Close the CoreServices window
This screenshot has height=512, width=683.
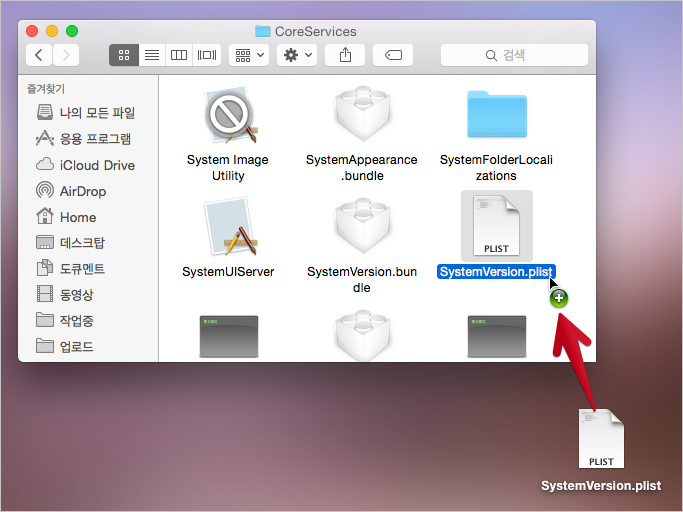click(x=32, y=31)
